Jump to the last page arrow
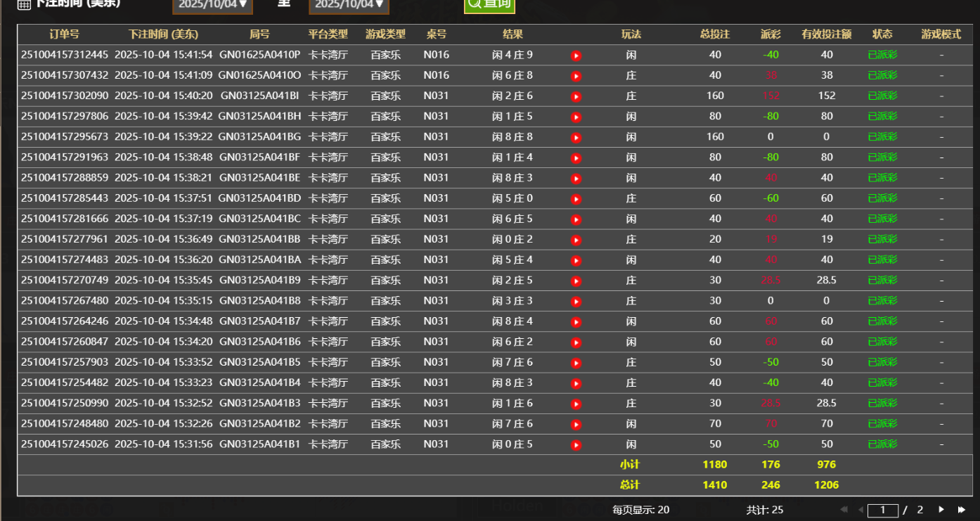 click(x=962, y=510)
